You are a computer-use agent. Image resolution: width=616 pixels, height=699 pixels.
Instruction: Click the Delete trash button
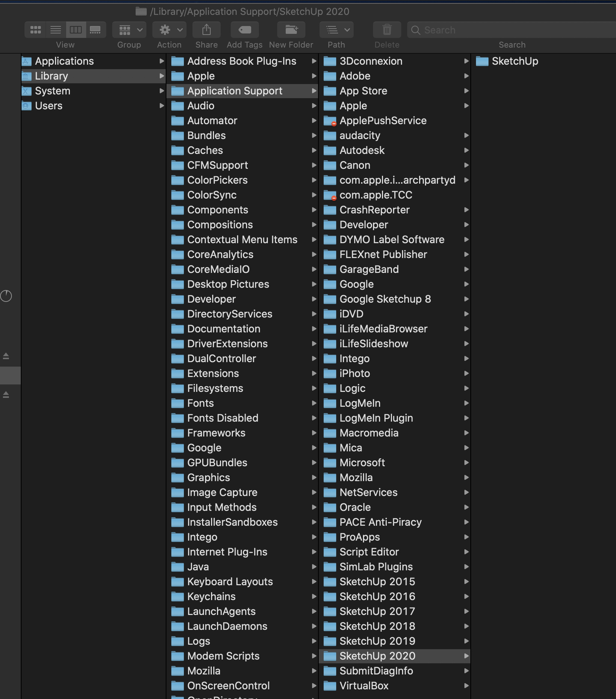point(387,30)
